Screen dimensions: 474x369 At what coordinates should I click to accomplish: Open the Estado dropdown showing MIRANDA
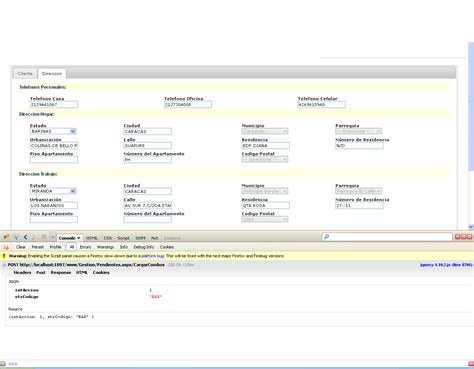click(53, 191)
